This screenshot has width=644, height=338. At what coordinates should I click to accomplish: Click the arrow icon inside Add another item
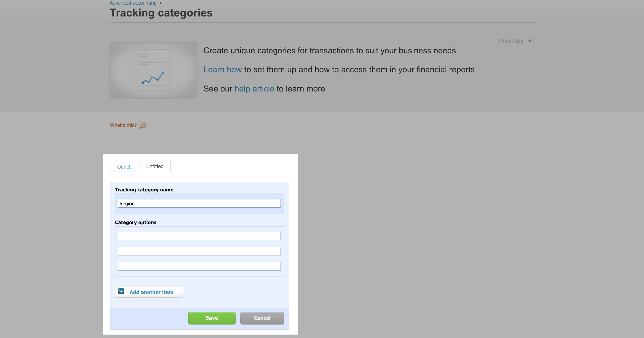(121, 291)
